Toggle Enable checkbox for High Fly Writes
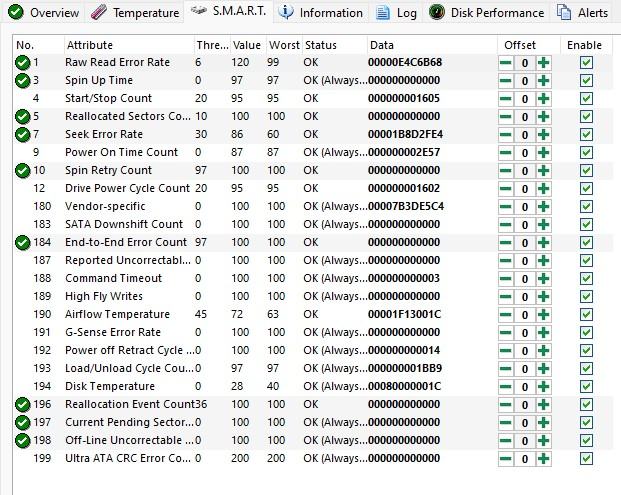This screenshot has height=495, width=621. click(586, 297)
